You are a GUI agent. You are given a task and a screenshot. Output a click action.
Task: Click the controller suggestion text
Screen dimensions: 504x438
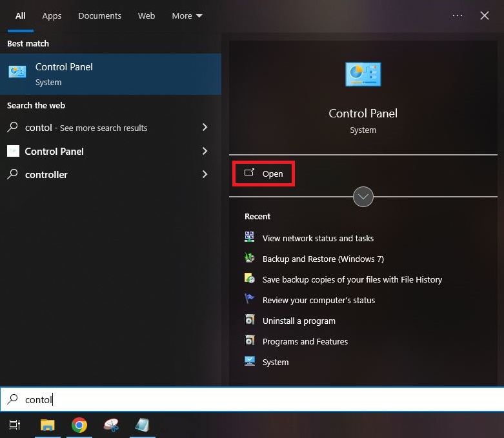[x=46, y=175]
